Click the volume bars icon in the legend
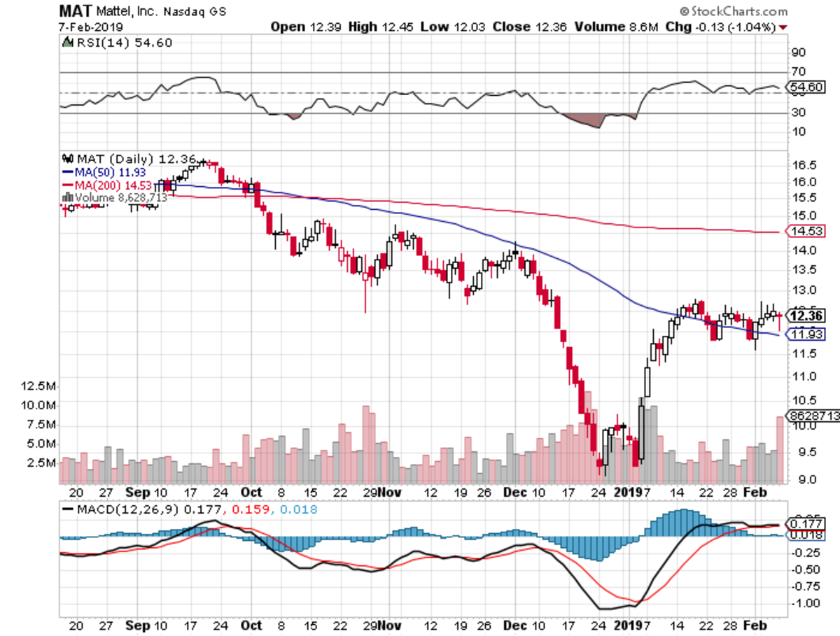The width and height of the screenshot is (840, 636). [x=68, y=198]
